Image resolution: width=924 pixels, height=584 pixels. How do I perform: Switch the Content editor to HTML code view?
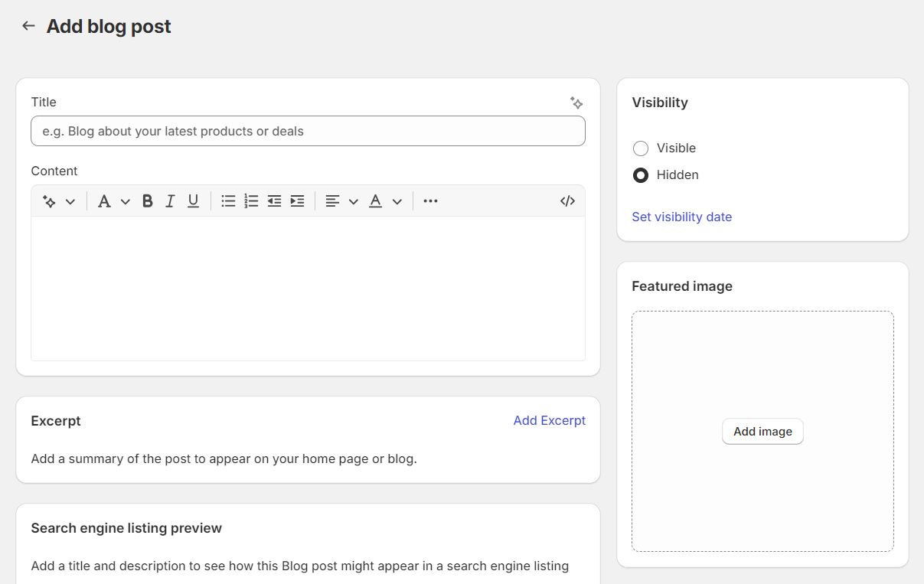567,201
